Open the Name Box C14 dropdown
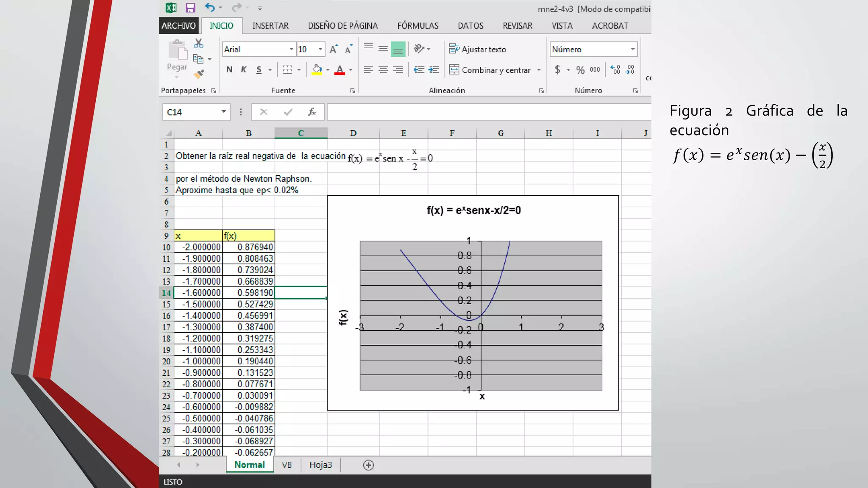The image size is (868, 488). coord(223,112)
